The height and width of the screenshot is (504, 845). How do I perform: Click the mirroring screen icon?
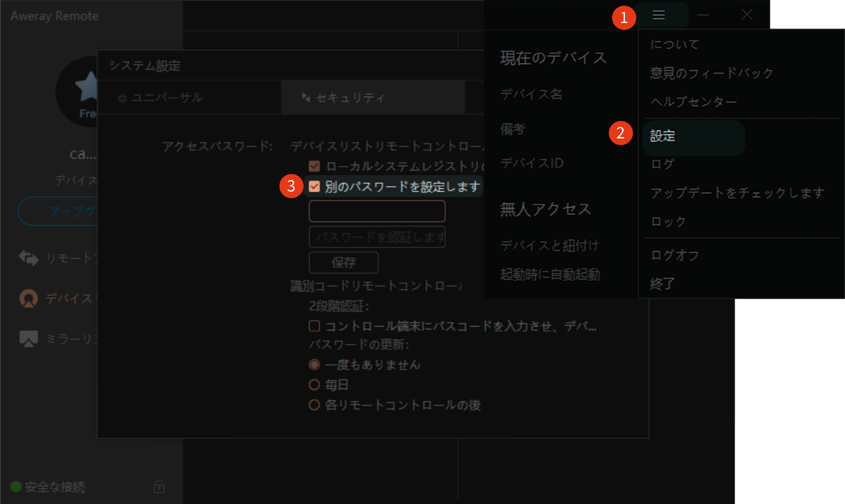[29, 338]
